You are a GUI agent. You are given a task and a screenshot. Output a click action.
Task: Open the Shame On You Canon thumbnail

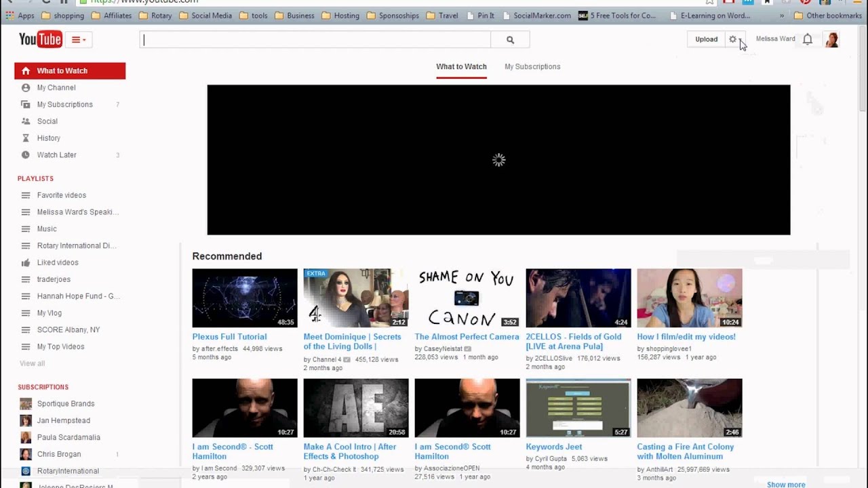click(467, 298)
